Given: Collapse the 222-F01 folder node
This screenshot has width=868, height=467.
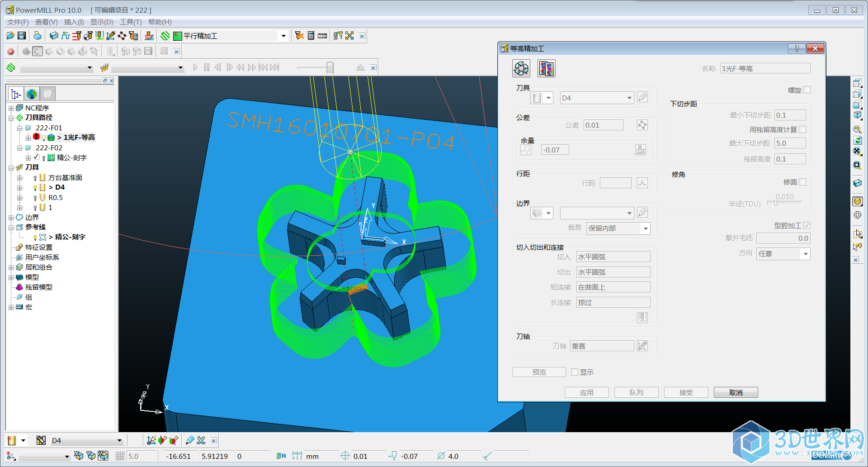Looking at the screenshot, I should coord(20,128).
